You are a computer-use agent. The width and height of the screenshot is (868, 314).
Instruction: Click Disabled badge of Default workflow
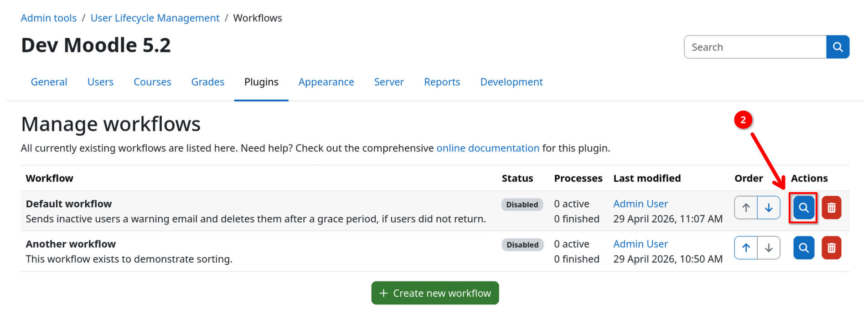pos(522,204)
